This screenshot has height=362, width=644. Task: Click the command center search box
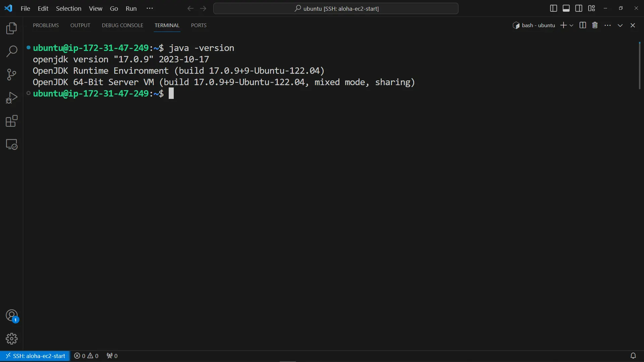pyautogui.click(x=336, y=8)
